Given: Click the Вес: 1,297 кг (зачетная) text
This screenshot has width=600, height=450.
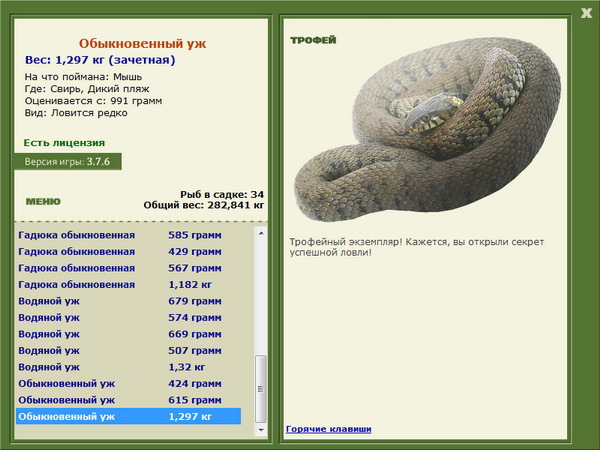Looking at the screenshot, I should coord(100,60).
